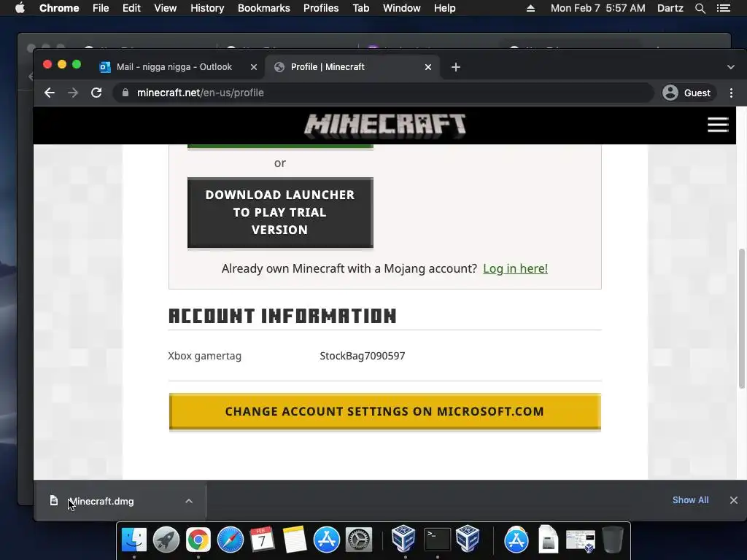
Task: Click the Dartz user menu
Action: click(670, 8)
